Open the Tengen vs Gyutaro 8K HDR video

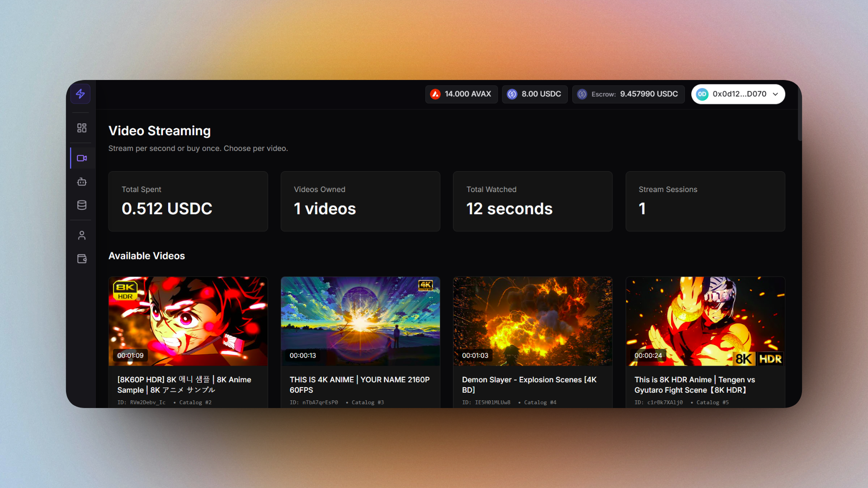[705, 321]
